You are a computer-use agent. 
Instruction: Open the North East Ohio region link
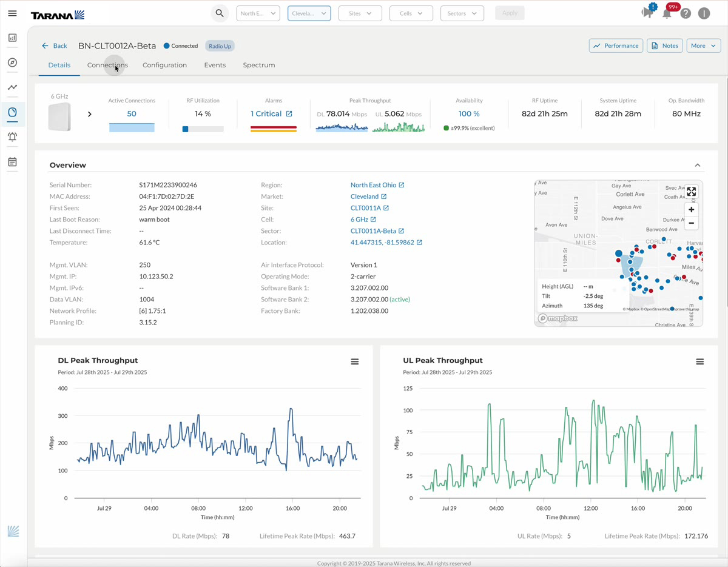pyautogui.click(x=373, y=185)
